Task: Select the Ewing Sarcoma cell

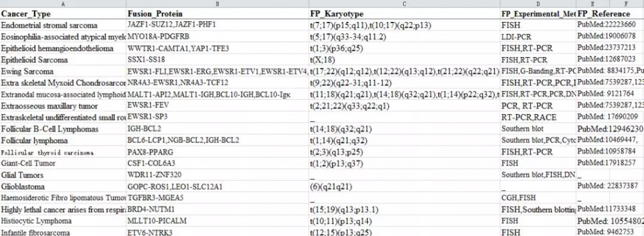Action: pos(63,72)
